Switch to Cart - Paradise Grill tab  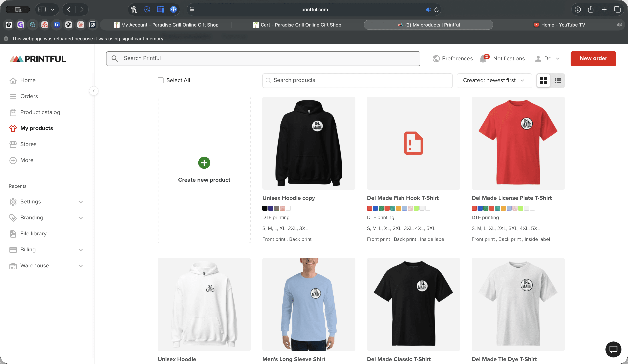(x=297, y=25)
